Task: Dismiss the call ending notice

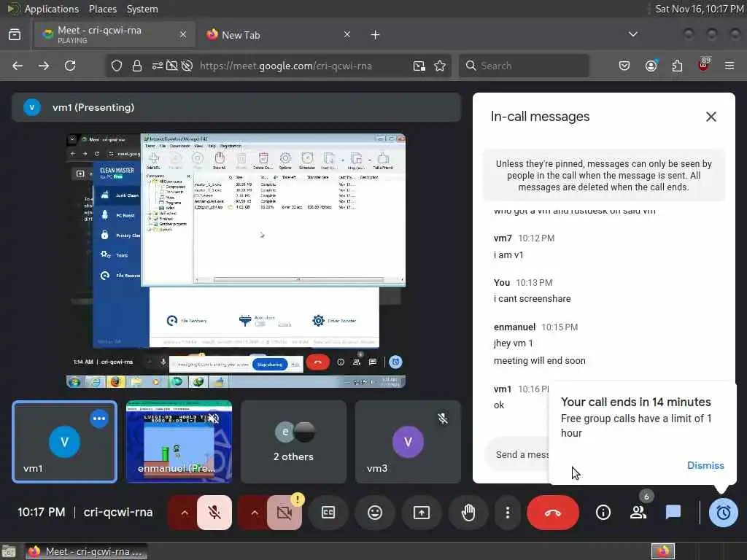Action: point(705,465)
